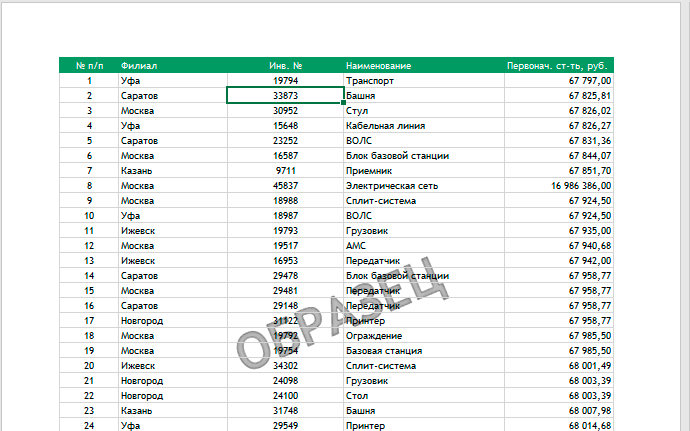690x431 pixels.
Task: Select the "Кабельная линия" cell
Action: tap(424, 126)
